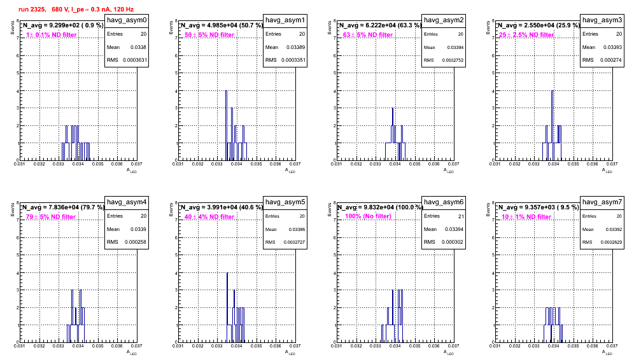Click the peak bar in havg_asym3 plot
The width and height of the screenshot is (634, 364).
pyautogui.click(x=553, y=125)
